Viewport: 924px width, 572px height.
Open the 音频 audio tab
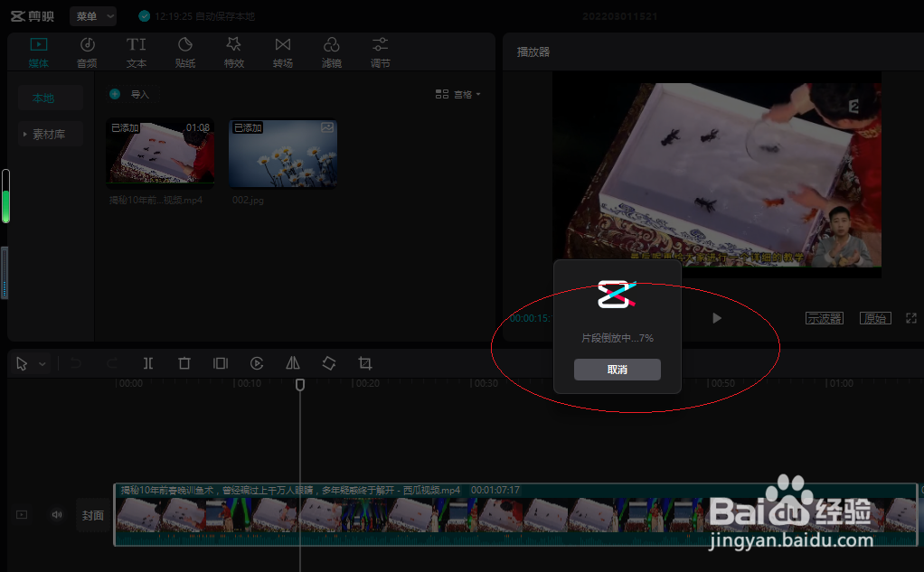(x=87, y=52)
